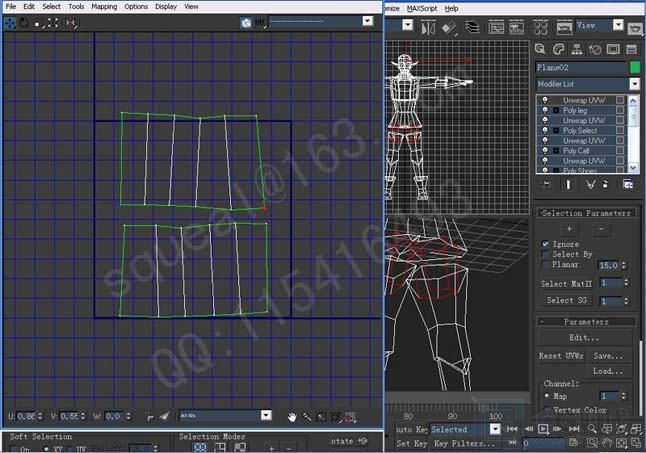Viewport: 646px width, 453px height.
Task: Click the Save... button
Action: click(609, 356)
